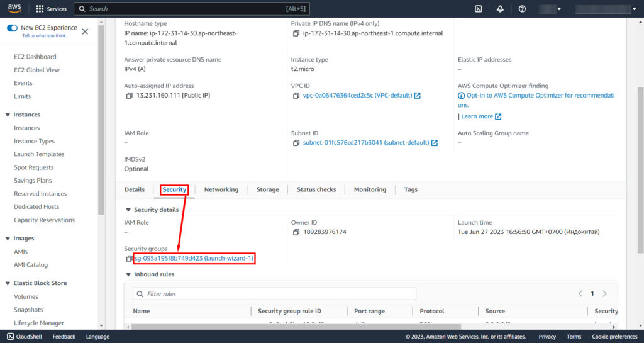Open the region selector dropdown
The width and height of the screenshot is (644, 343).
550,9
